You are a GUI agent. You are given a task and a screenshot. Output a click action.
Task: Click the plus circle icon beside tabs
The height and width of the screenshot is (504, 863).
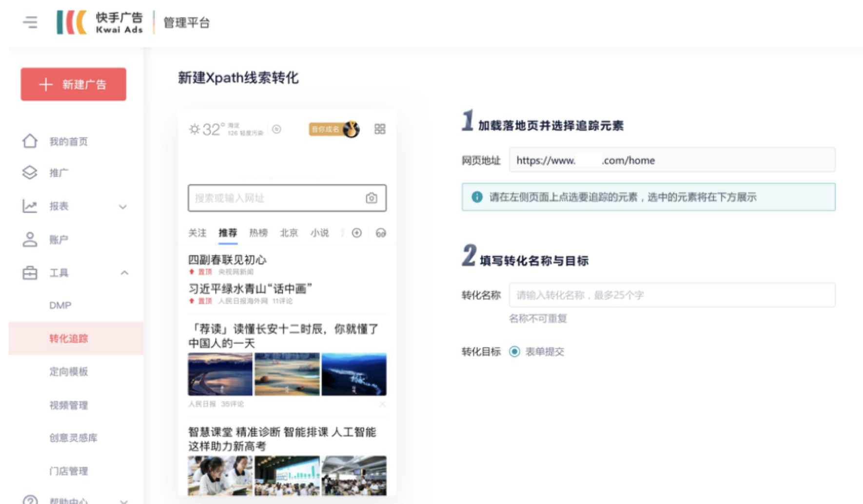tap(357, 233)
